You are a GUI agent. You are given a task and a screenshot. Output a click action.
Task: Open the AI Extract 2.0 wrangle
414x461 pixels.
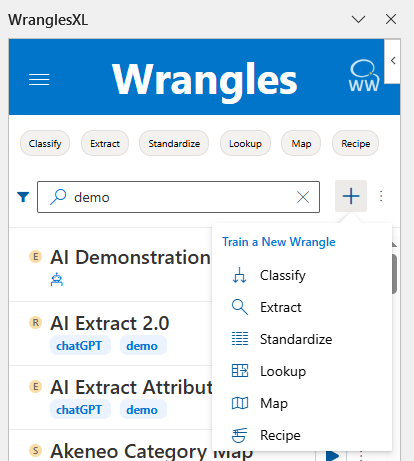pos(110,323)
